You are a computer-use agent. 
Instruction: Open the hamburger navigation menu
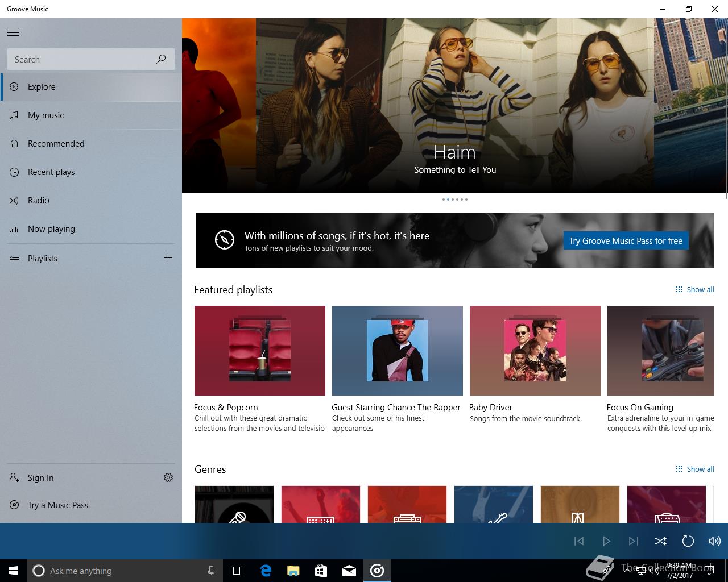13,32
